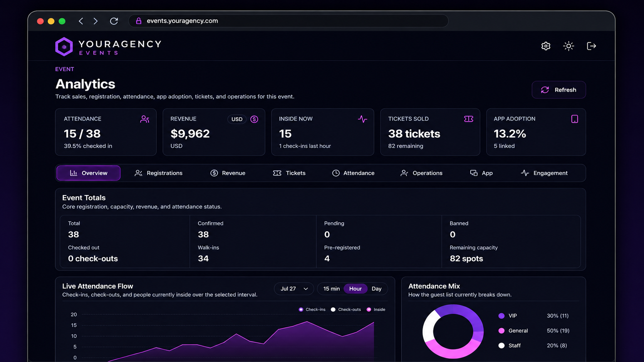Toggle Check-ins series in chart legend
644x362 pixels.
[312, 309]
